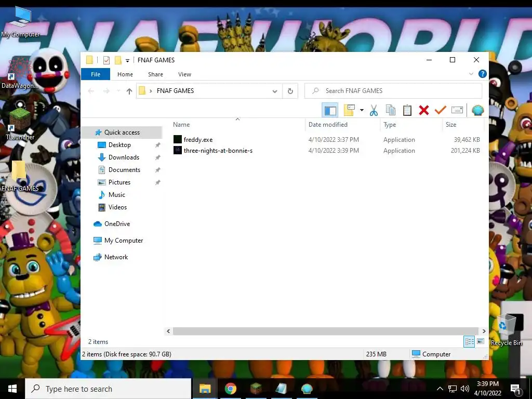Expand the dropdown arrow beside folder options
Image resolution: width=532 pixels, height=399 pixels.
[x=362, y=110]
